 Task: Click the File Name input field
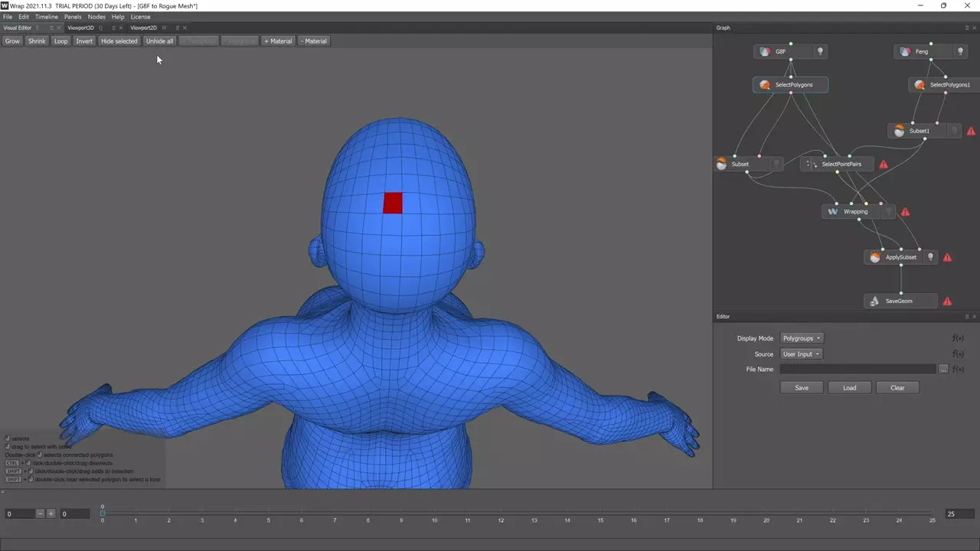click(857, 370)
